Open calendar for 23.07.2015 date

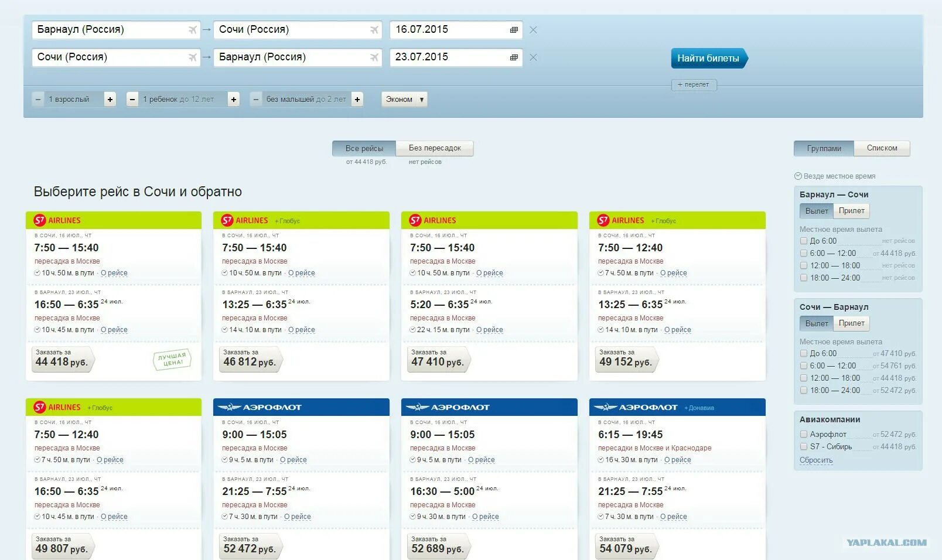(514, 57)
